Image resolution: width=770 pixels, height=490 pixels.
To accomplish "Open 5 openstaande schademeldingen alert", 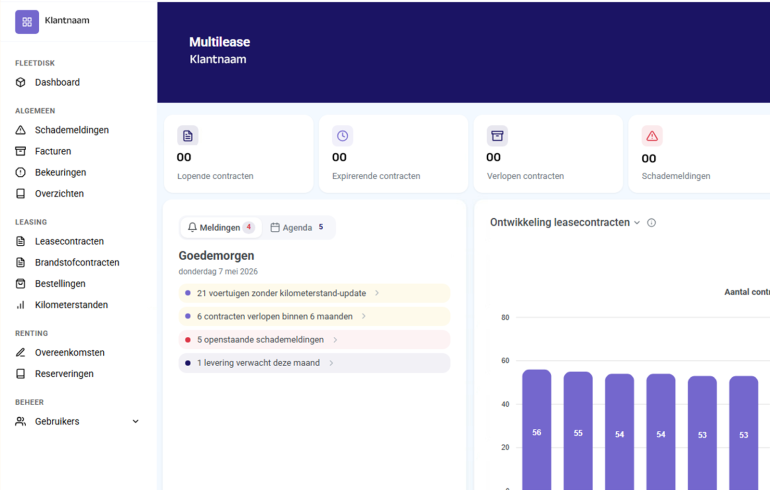I will [314, 340].
